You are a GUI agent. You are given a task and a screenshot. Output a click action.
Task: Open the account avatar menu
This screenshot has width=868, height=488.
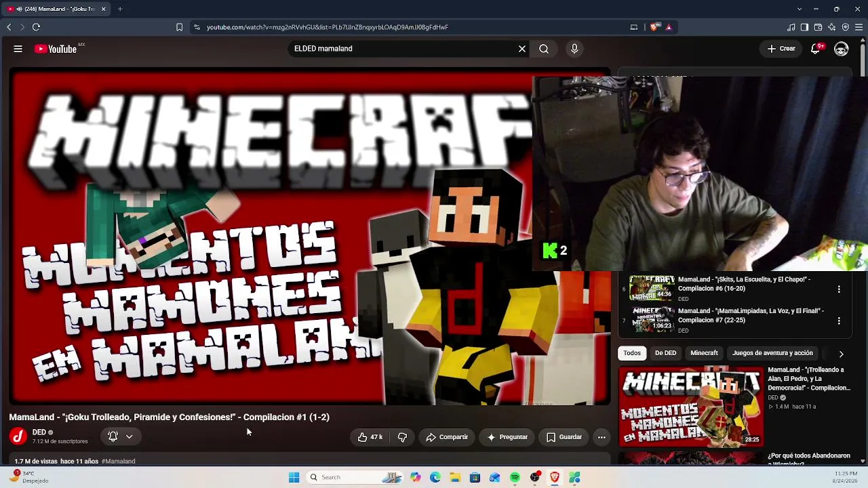click(842, 49)
